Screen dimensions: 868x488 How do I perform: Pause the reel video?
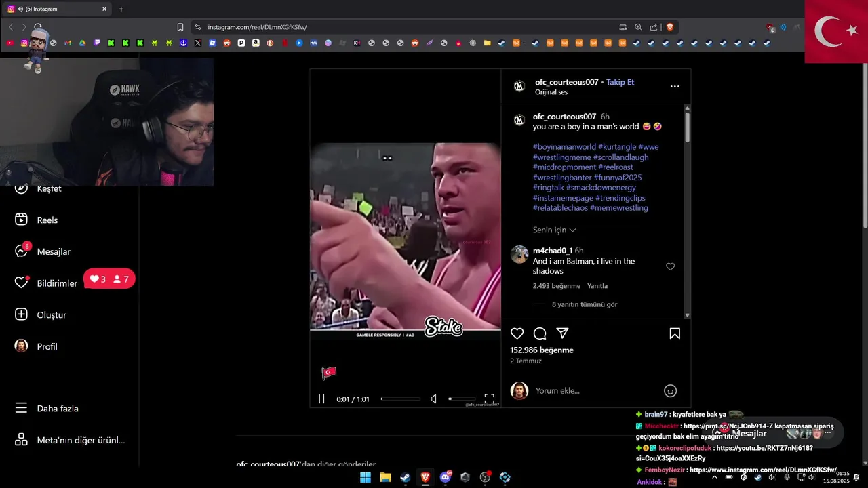pos(322,399)
